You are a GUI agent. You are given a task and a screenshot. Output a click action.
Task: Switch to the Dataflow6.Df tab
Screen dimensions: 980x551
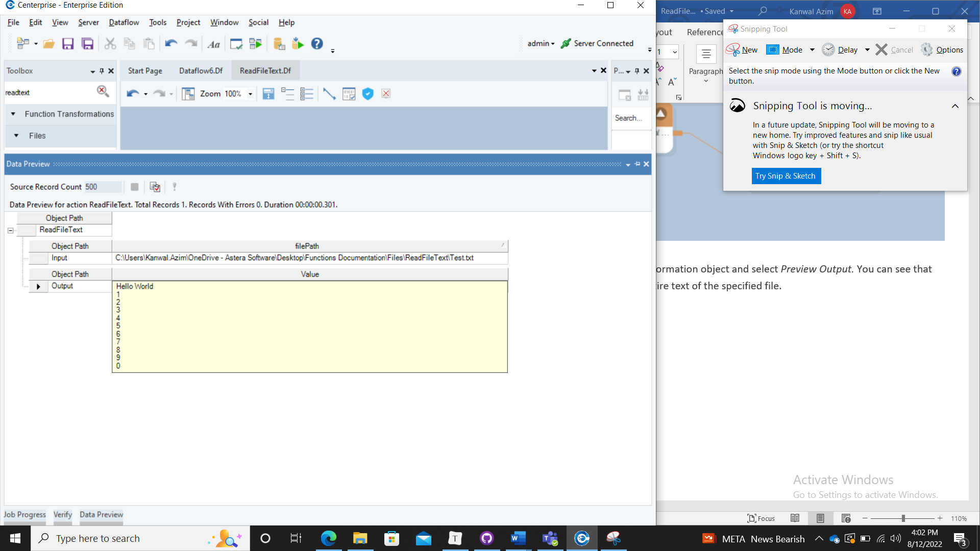click(201, 71)
